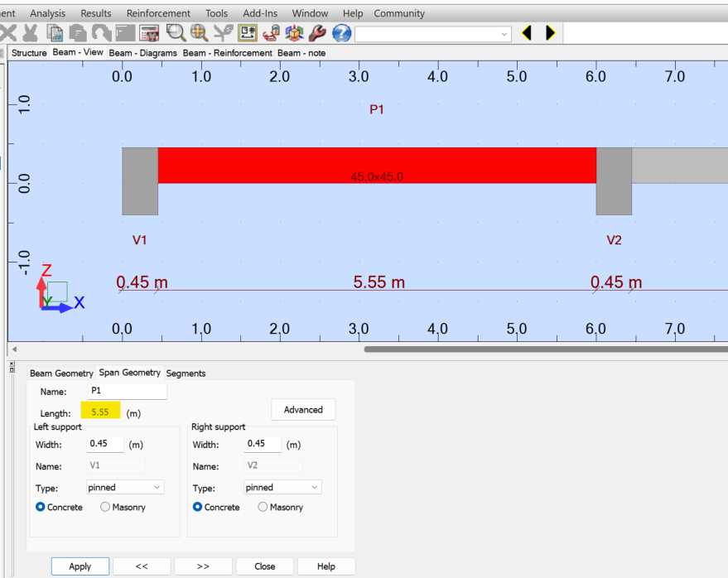728x578 pixels.
Task: Open the Beam - Reinforcement tab
Action: (228, 53)
